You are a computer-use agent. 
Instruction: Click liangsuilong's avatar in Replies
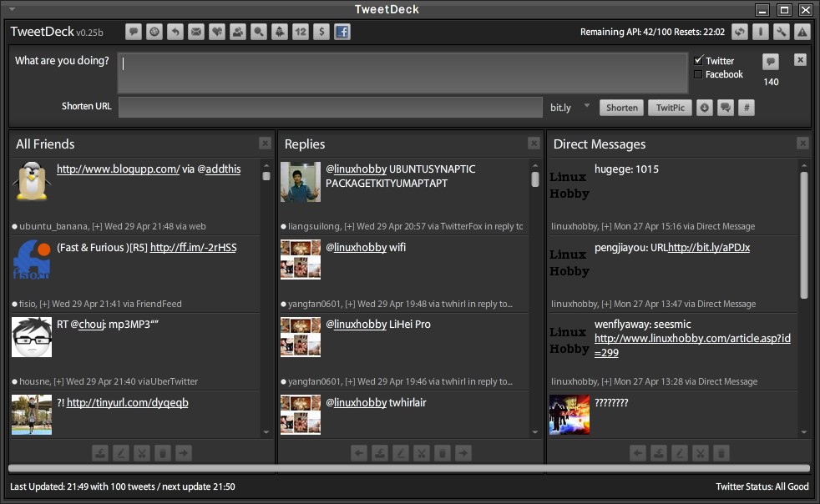tap(300, 181)
